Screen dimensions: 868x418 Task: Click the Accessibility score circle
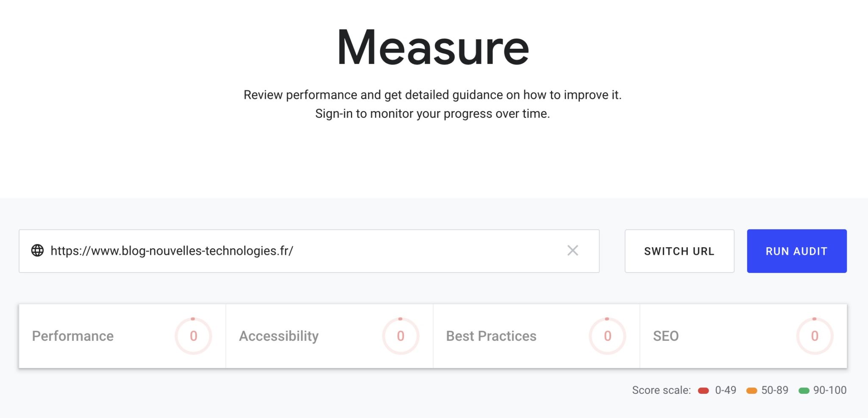click(x=401, y=336)
